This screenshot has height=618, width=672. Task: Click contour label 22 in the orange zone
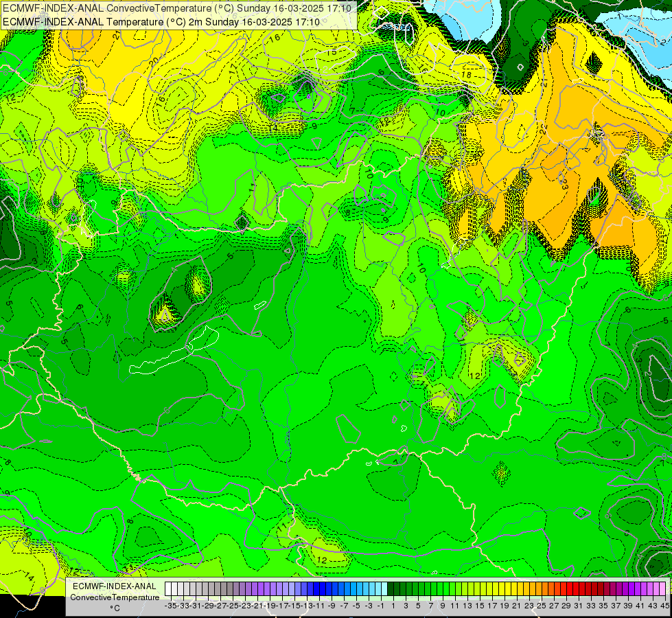(544, 130)
